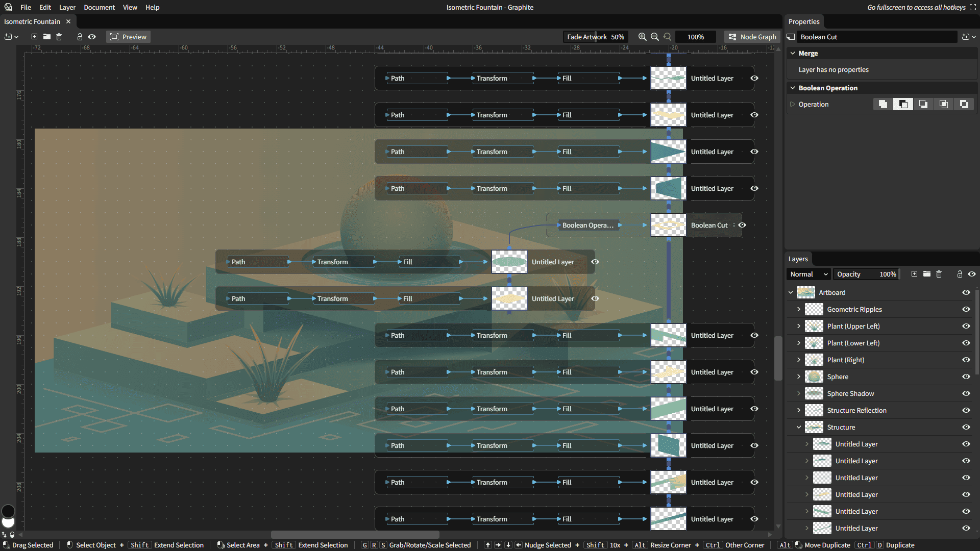The width and height of the screenshot is (980, 551).
Task: Click the lock icon in node graph toolbar
Action: (x=80, y=37)
